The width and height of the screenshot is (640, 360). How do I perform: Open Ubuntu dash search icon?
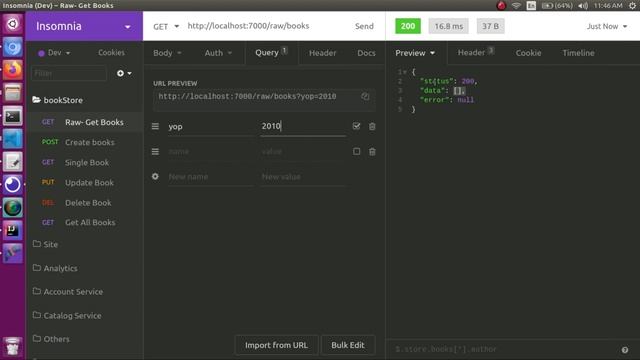pyautogui.click(x=13, y=24)
